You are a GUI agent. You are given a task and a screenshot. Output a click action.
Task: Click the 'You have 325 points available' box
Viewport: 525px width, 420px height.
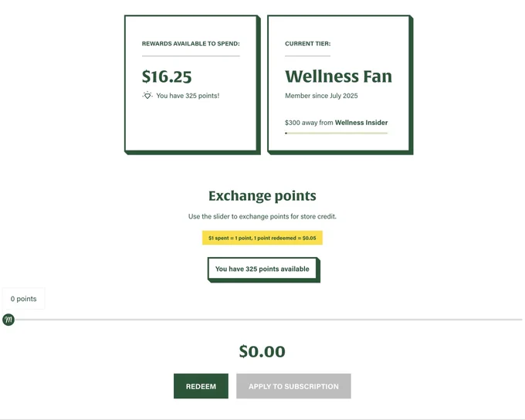point(262,269)
